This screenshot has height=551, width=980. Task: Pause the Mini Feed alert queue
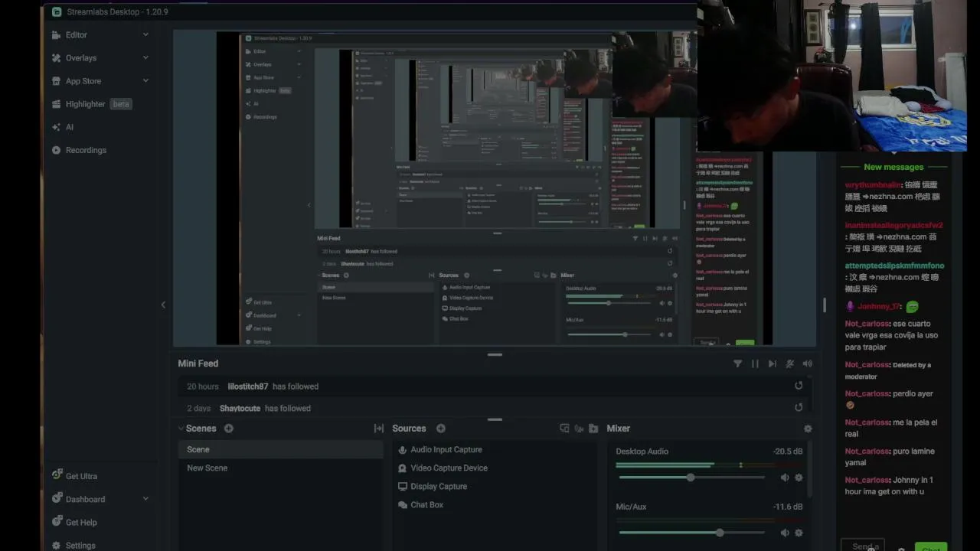755,364
